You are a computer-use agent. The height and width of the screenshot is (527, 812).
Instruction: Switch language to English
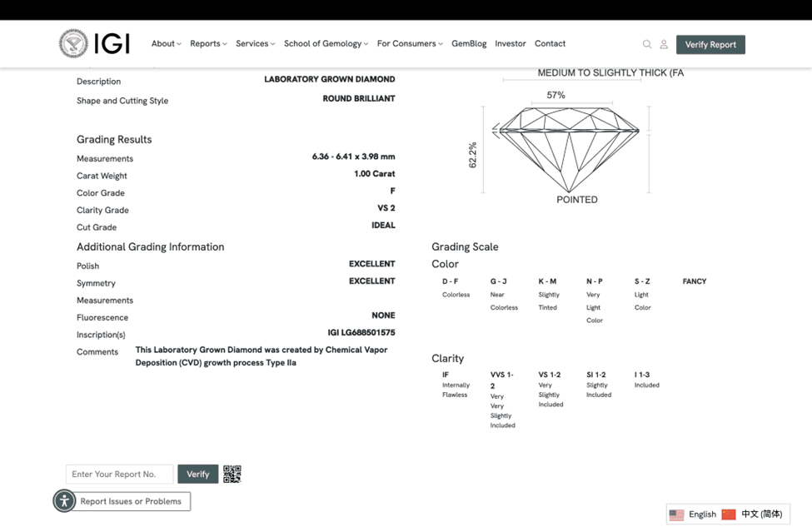click(x=702, y=515)
